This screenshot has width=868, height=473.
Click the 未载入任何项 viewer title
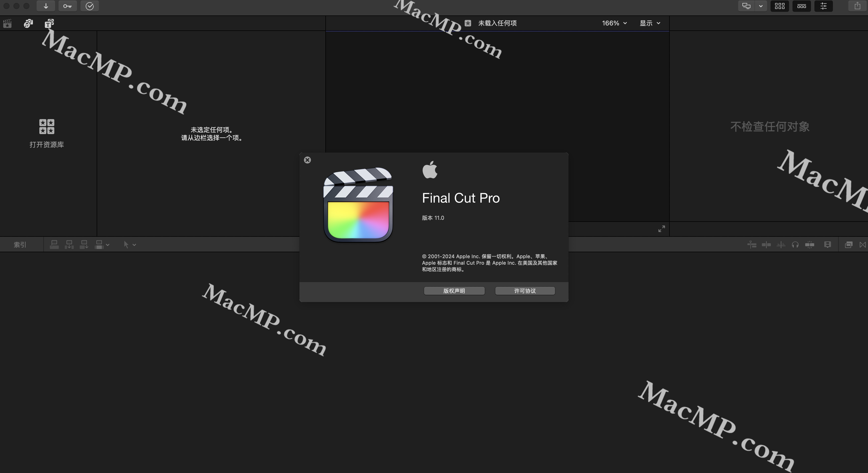click(x=497, y=23)
